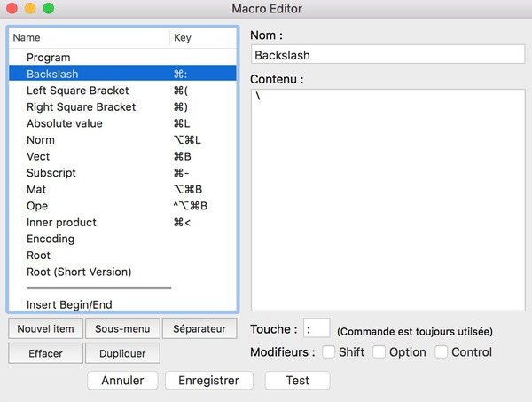Run the Test button
Viewport: 532px width, 402px height.
(298, 381)
